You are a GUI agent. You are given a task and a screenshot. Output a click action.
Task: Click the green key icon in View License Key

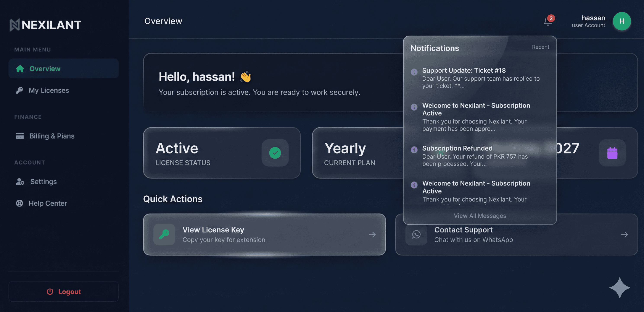click(164, 234)
